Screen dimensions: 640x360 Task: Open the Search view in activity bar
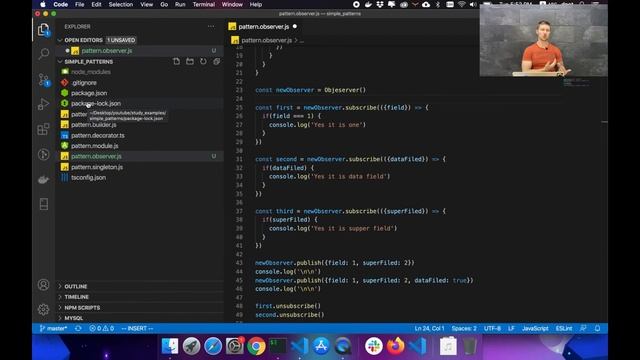point(43,53)
